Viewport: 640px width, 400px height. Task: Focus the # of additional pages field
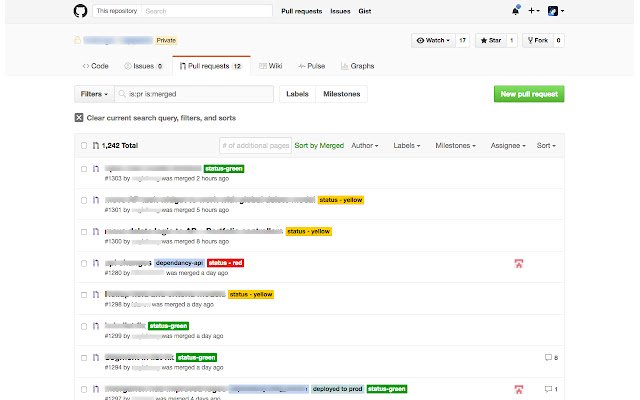tap(256, 145)
